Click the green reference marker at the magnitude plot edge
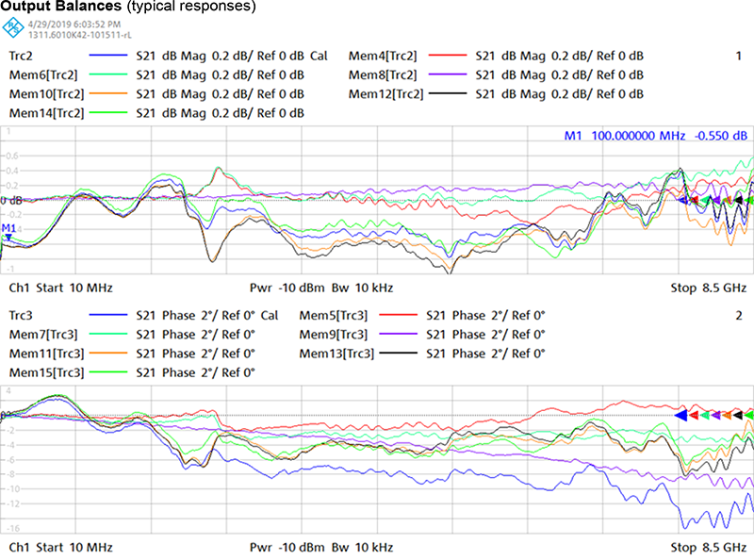Image resolution: width=754 pixels, height=560 pixels. (751, 200)
